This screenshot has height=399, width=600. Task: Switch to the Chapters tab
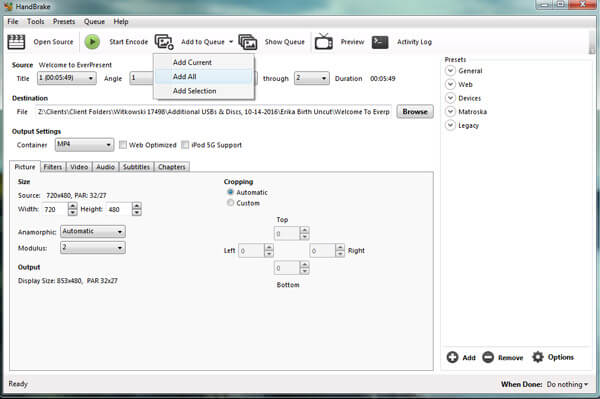click(x=172, y=167)
